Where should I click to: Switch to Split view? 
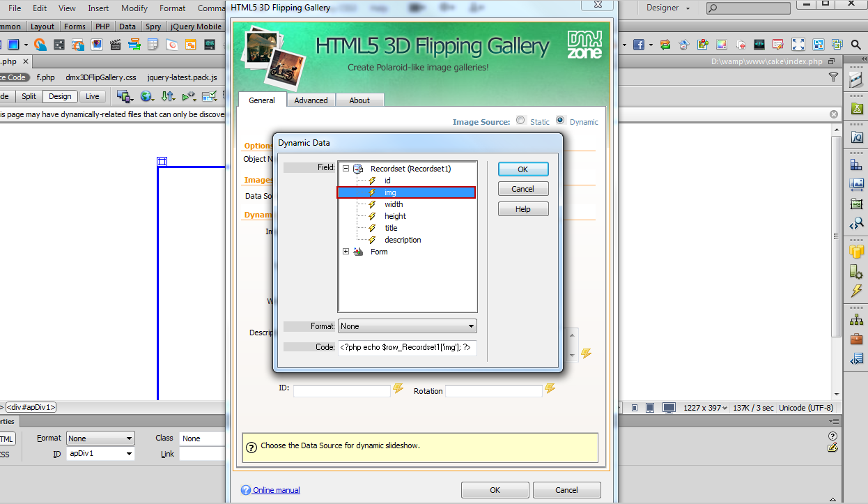pos(29,96)
